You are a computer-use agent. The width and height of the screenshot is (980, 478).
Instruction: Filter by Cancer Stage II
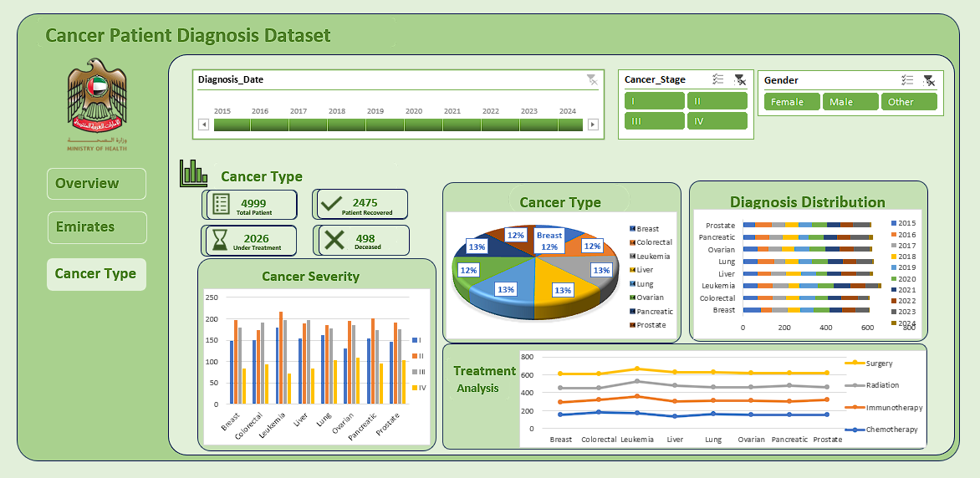[717, 101]
